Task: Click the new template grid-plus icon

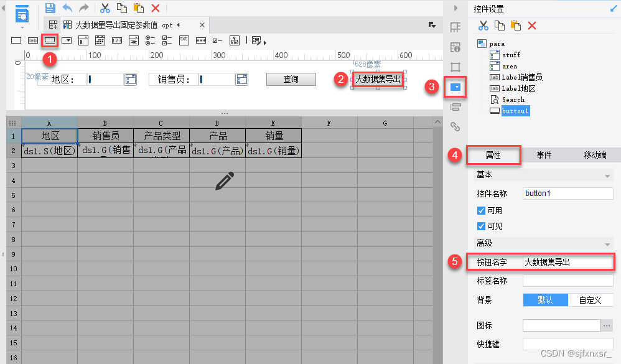Action: 53,25
